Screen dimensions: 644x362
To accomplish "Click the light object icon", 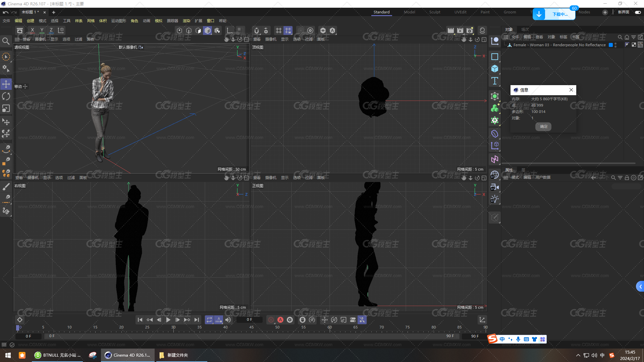I will [x=495, y=199].
